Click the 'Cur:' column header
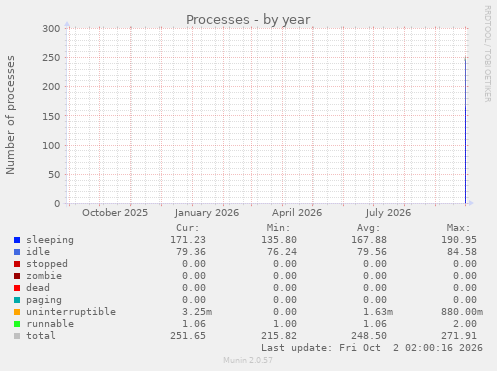Image resolution: width=497 pixels, height=371 pixels. [x=188, y=228]
